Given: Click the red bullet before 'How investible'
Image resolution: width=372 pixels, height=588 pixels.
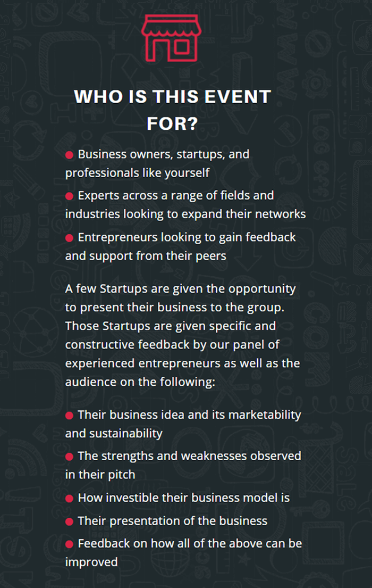Looking at the screenshot, I should (x=69, y=499).
